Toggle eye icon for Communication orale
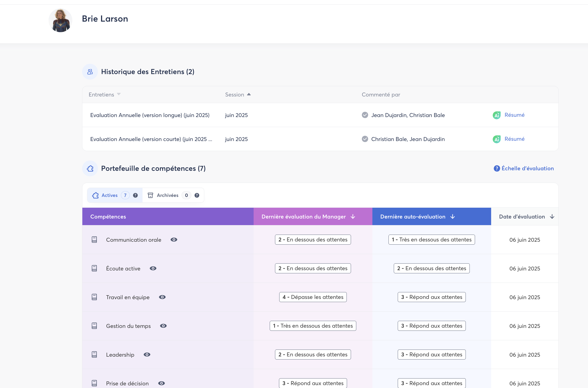This screenshot has width=588, height=388. 174,240
